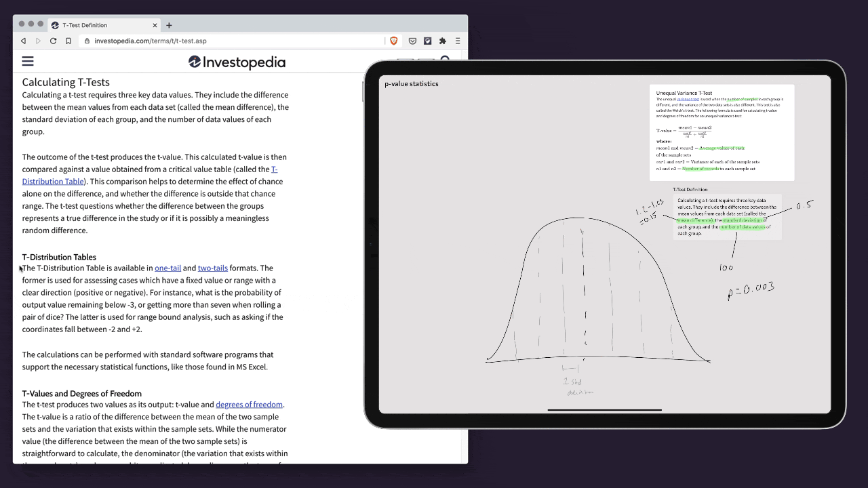
Task: Open the Brave Shields panel
Action: [393, 41]
